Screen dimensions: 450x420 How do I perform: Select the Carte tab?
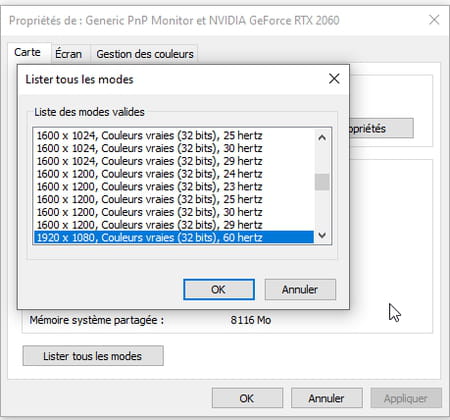tap(27, 52)
